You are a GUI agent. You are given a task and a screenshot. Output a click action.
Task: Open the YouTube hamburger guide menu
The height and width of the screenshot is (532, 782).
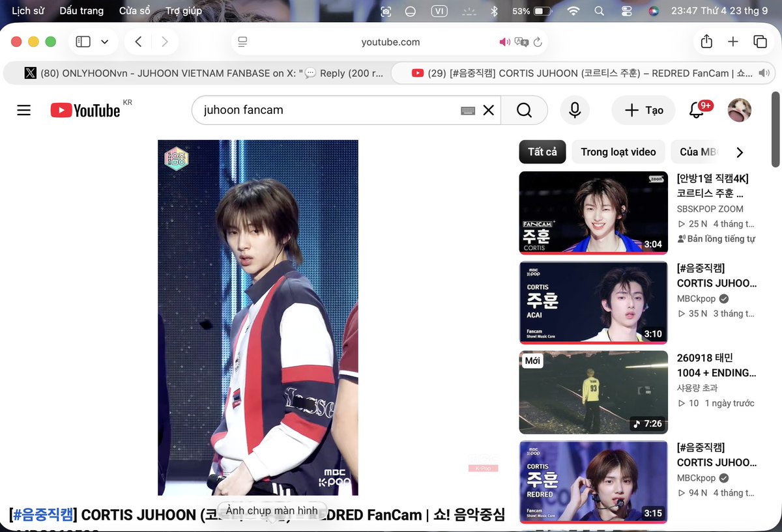coord(24,110)
